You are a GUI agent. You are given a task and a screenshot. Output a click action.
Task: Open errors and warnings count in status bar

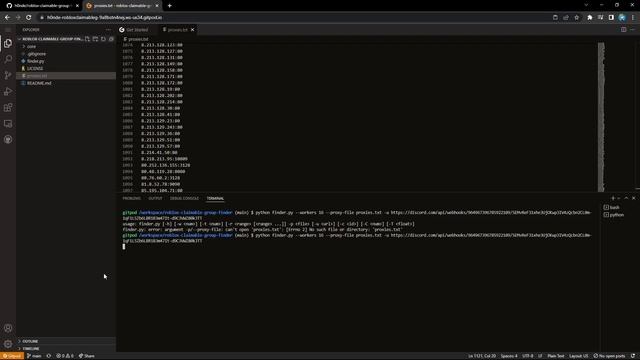click(65, 356)
